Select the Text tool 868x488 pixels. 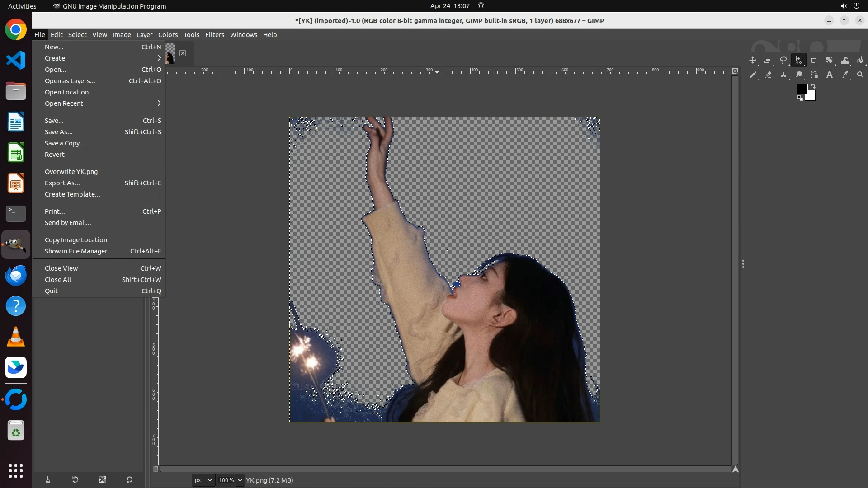(830, 75)
